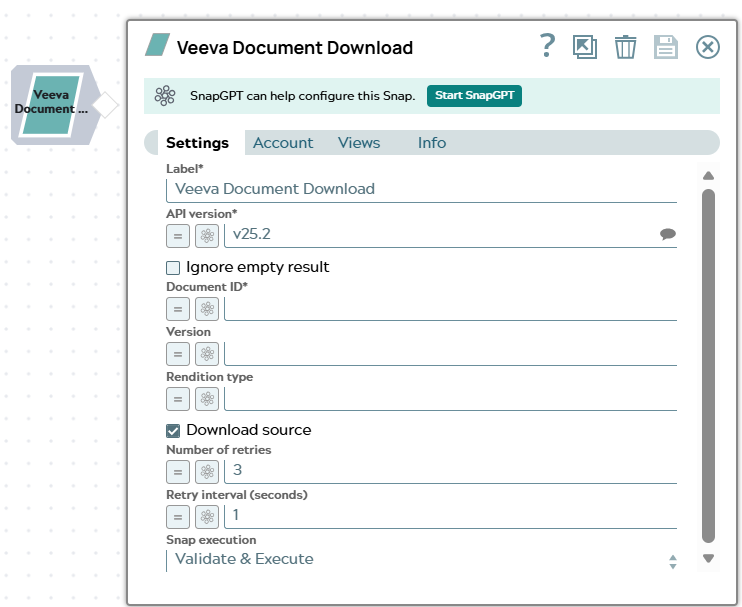Save settings with the floppy disk icon
Viewport: 742px width, 607px height.
(666, 47)
